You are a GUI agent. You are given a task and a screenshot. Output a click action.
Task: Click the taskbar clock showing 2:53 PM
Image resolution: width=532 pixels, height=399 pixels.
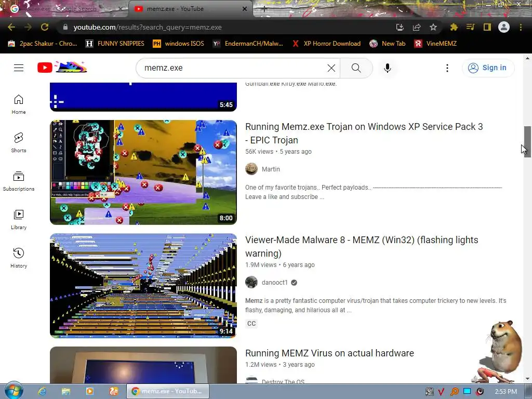pos(506,392)
